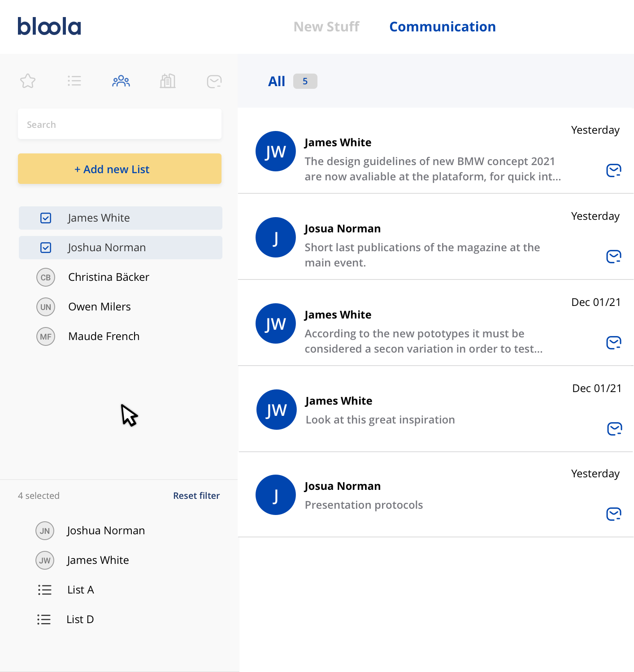The width and height of the screenshot is (634, 672).
Task: Click James White in selected section
Action: [x=98, y=560]
